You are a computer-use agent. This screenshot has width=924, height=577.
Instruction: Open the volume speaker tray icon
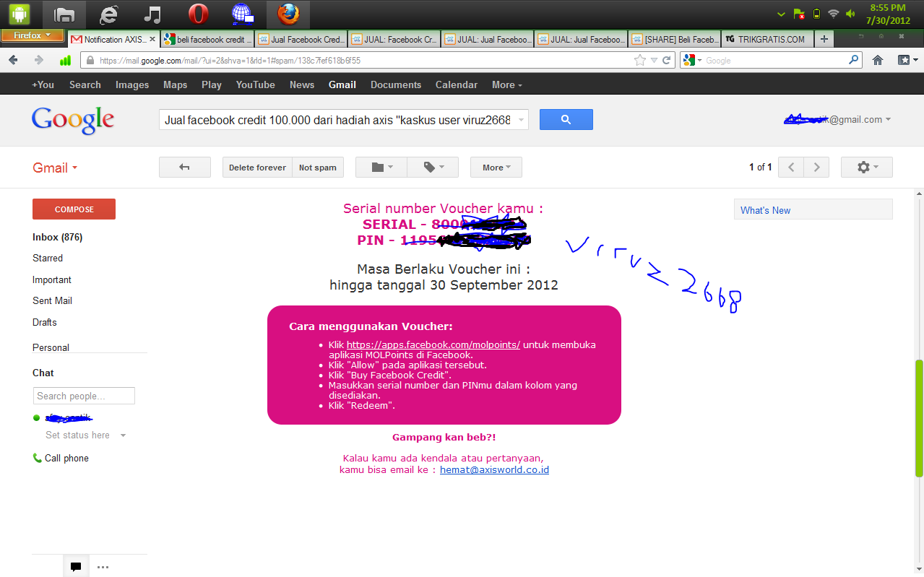click(x=851, y=14)
